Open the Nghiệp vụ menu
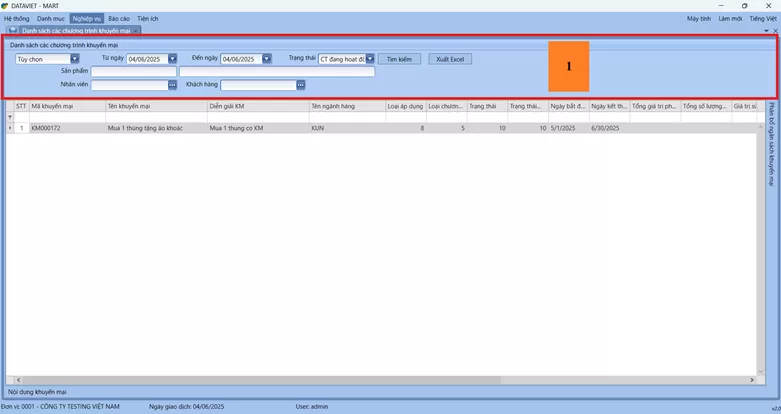 87,18
